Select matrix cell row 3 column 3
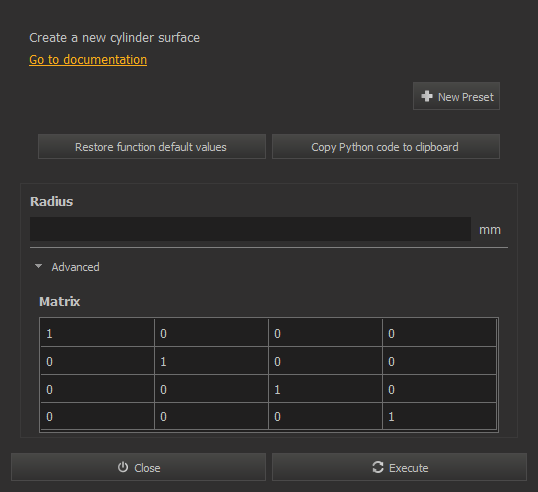 coord(325,389)
